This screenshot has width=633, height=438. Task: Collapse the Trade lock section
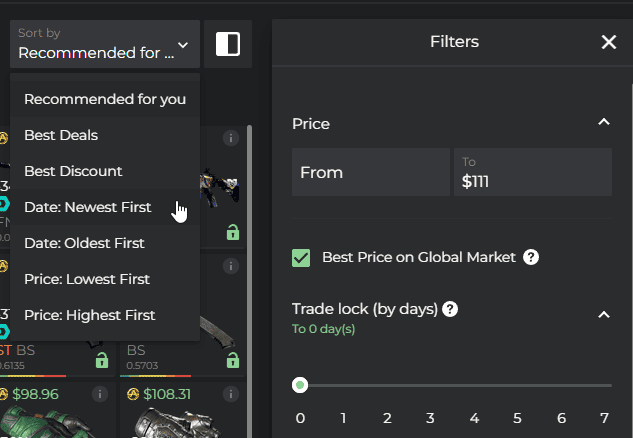[603, 314]
